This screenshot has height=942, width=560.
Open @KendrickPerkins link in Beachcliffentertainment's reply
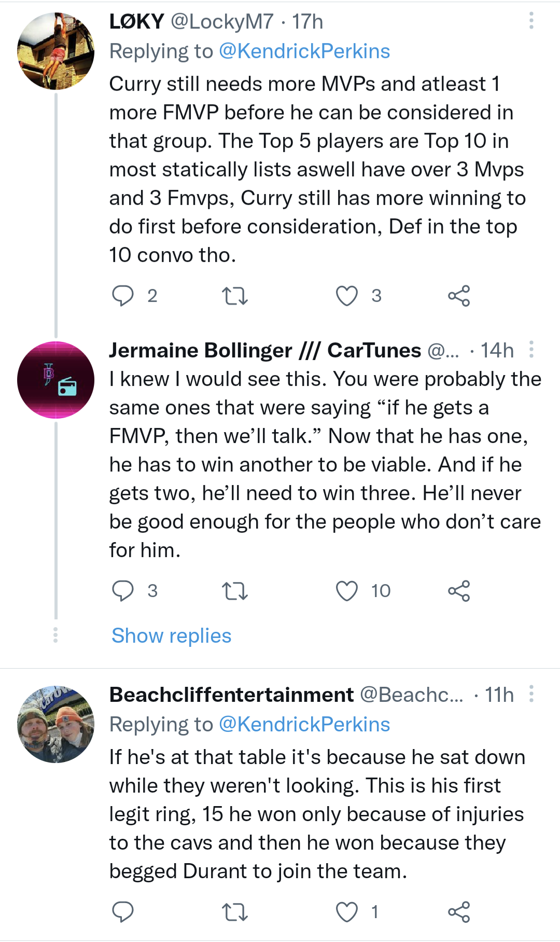tap(304, 725)
